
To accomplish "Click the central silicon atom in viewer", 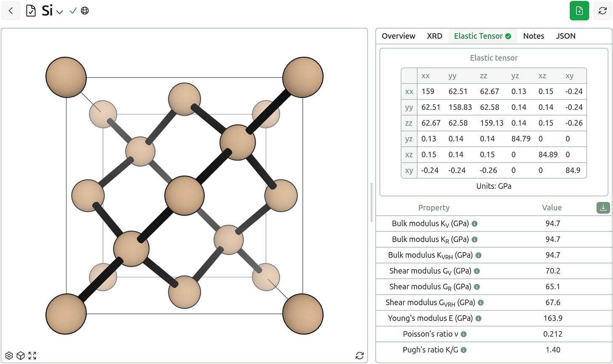I will (x=184, y=196).
